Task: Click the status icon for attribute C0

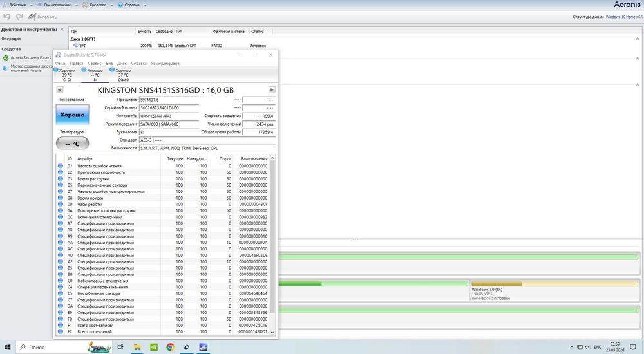Action: [x=61, y=281]
